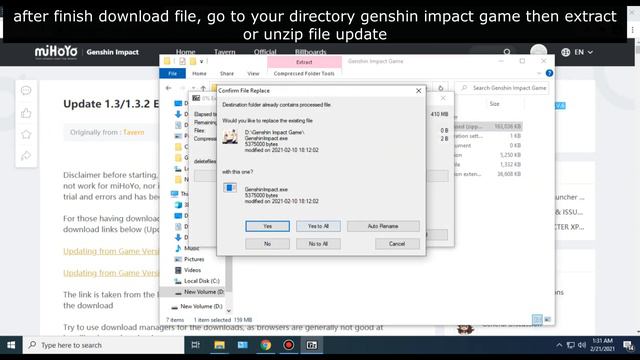Click the miHoYo logo on webpage
Image resolution: width=640 pixels, height=360 pixels.
pos(56,52)
